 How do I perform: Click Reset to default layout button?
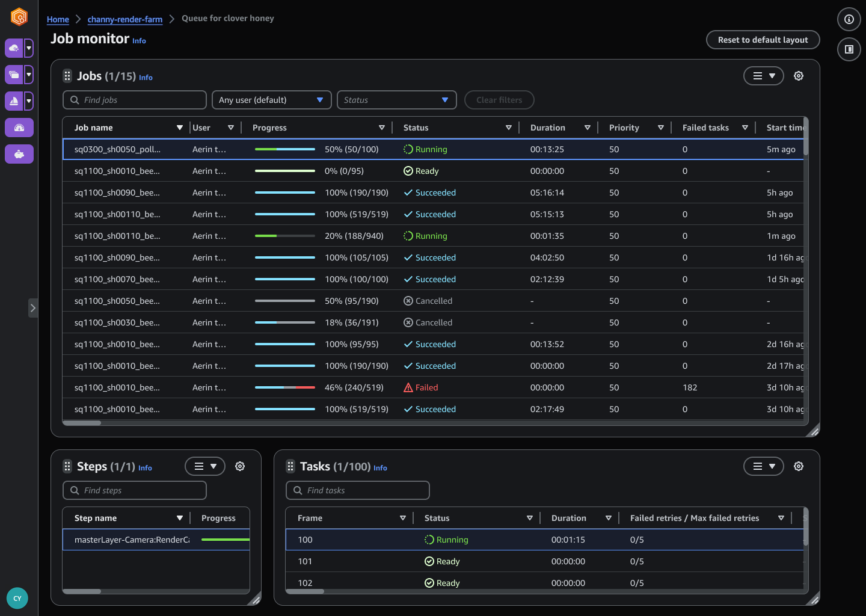click(x=763, y=40)
